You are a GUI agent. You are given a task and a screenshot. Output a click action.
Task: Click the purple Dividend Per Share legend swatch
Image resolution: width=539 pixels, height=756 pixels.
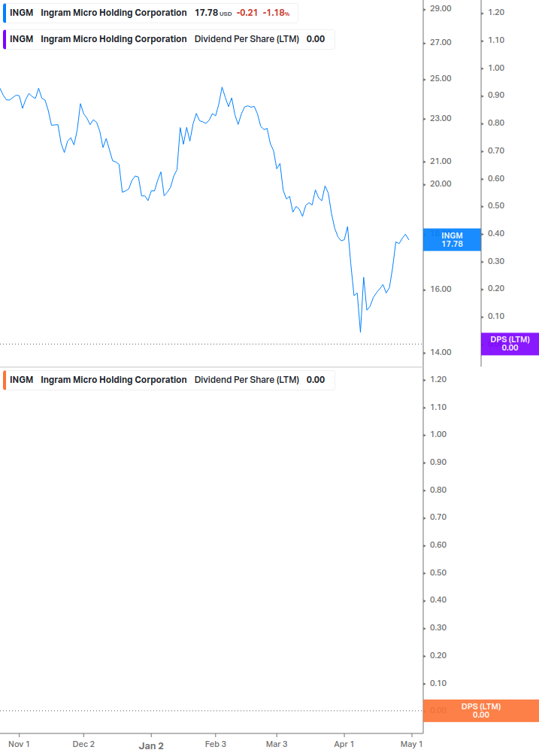coord(5,40)
